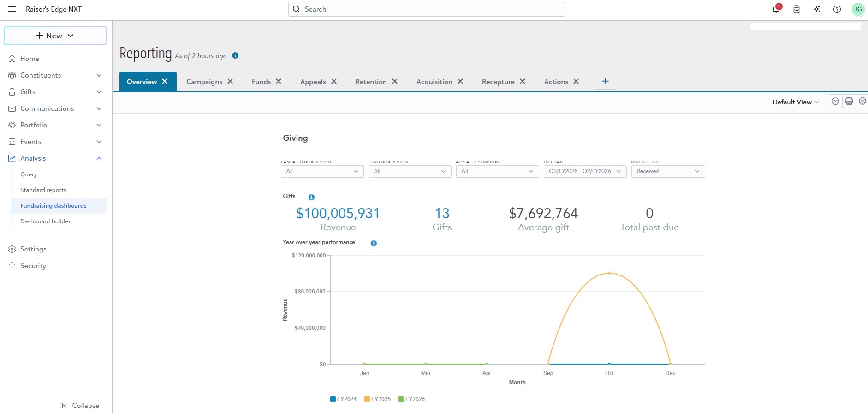Click the Gifts info icon
Image resolution: width=868 pixels, height=413 pixels.
tap(312, 197)
